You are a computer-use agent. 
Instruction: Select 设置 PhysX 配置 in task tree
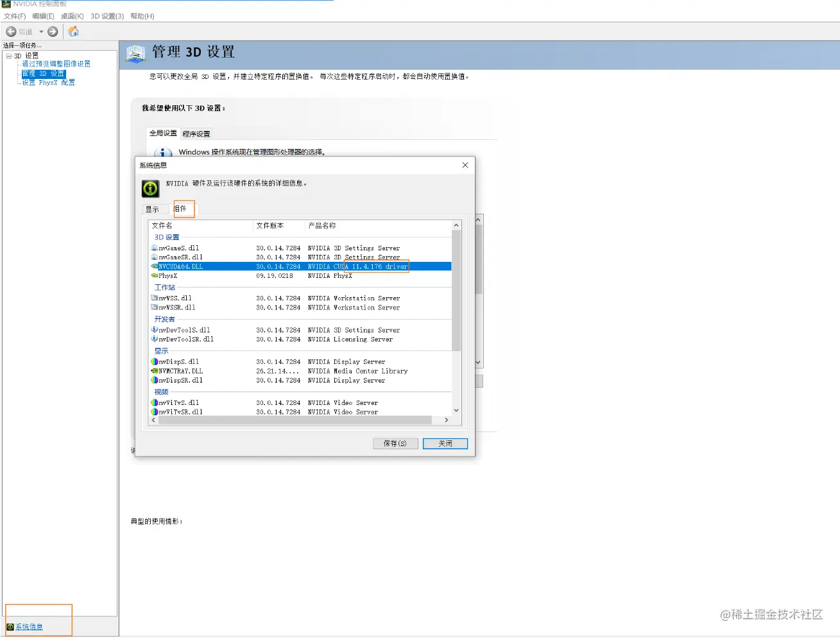click(x=49, y=82)
